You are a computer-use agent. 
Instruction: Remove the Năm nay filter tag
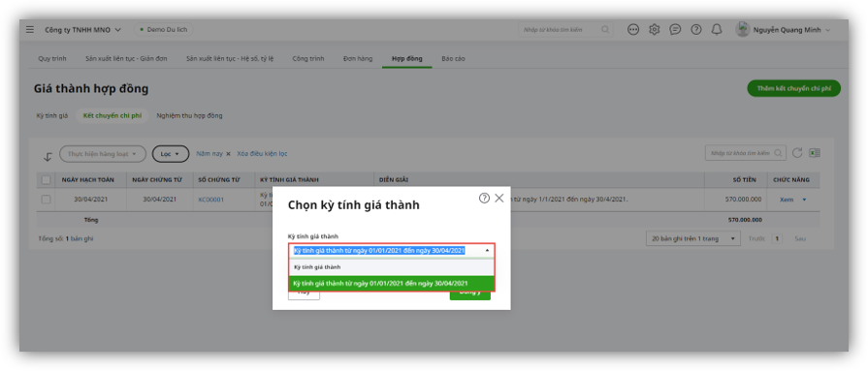pyautogui.click(x=228, y=154)
